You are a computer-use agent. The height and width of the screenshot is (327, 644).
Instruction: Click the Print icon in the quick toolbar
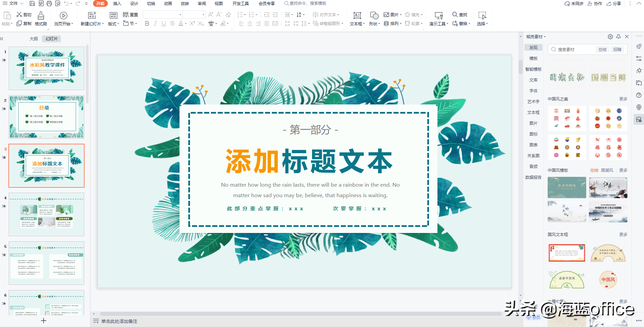point(49,3)
